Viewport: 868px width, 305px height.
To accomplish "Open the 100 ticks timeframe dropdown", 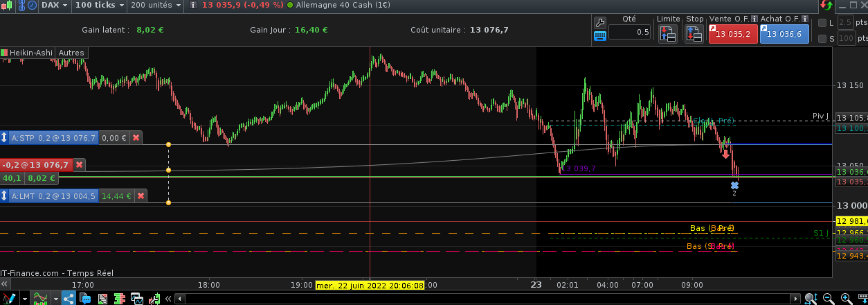I will (100, 6).
